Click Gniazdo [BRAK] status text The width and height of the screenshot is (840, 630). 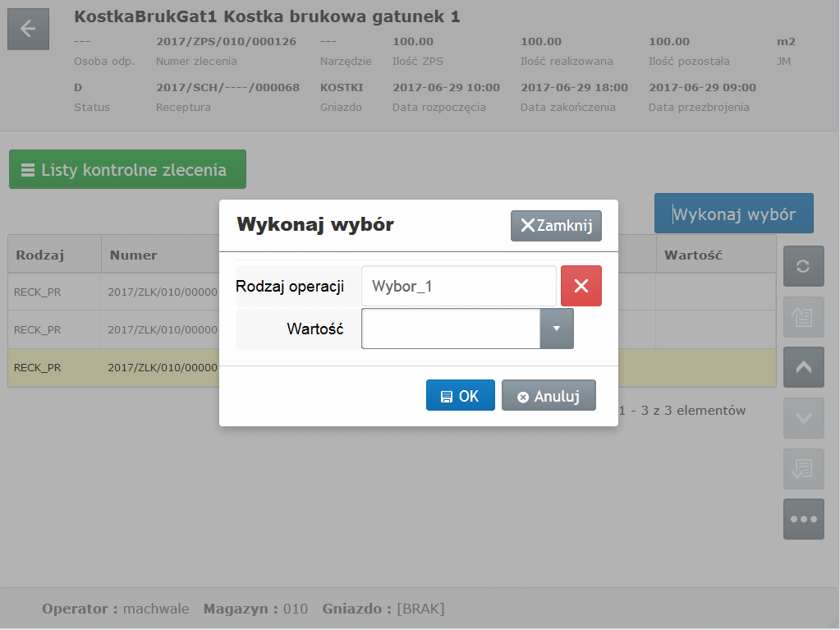click(x=383, y=609)
